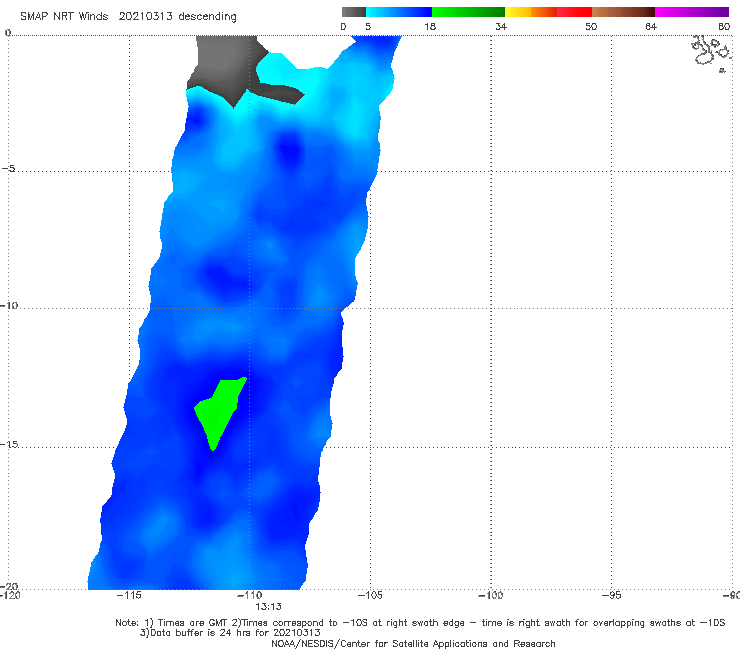Click the Galapagos islands outline

tap(711, 52)
